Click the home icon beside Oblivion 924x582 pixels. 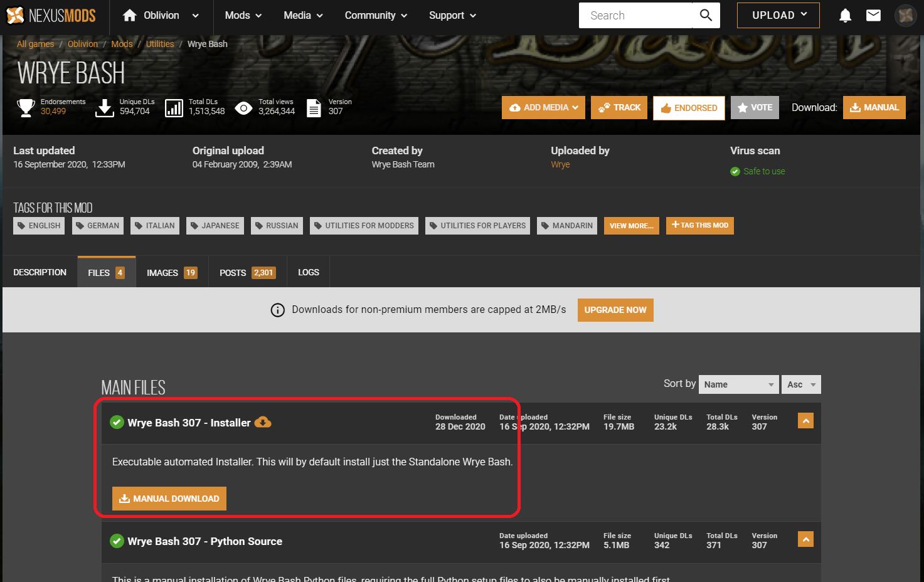point(130,15)
